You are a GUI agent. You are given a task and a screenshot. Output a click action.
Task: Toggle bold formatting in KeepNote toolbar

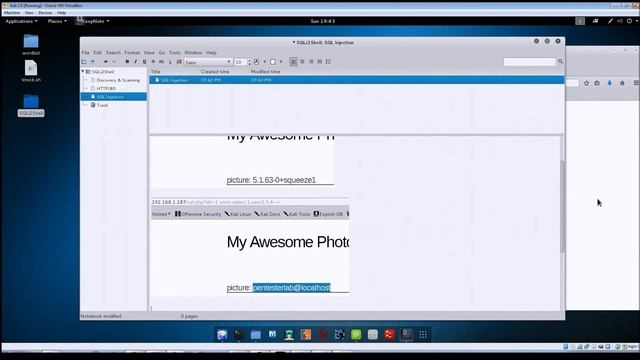(127, 62)
